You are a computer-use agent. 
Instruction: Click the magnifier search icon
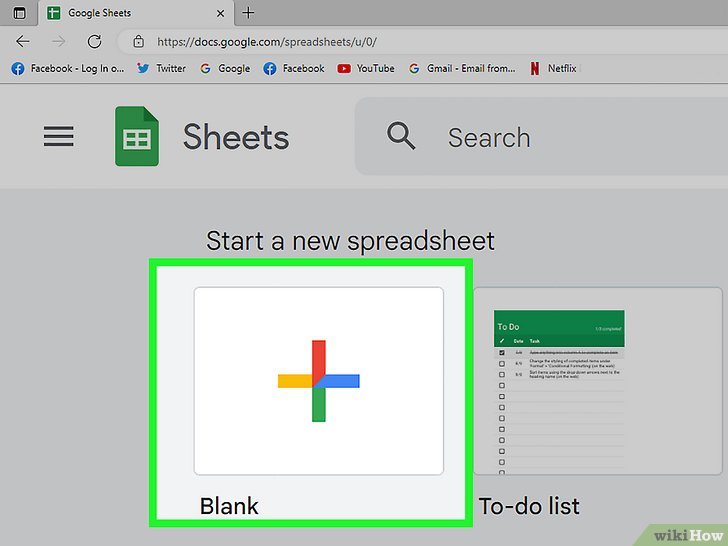pyautogui.click(x=401, y=136)
